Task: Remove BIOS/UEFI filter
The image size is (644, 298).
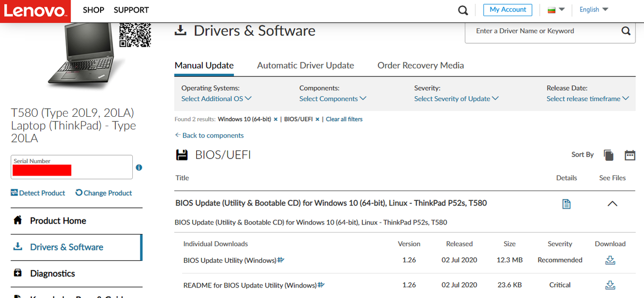Action: [317, 119]
